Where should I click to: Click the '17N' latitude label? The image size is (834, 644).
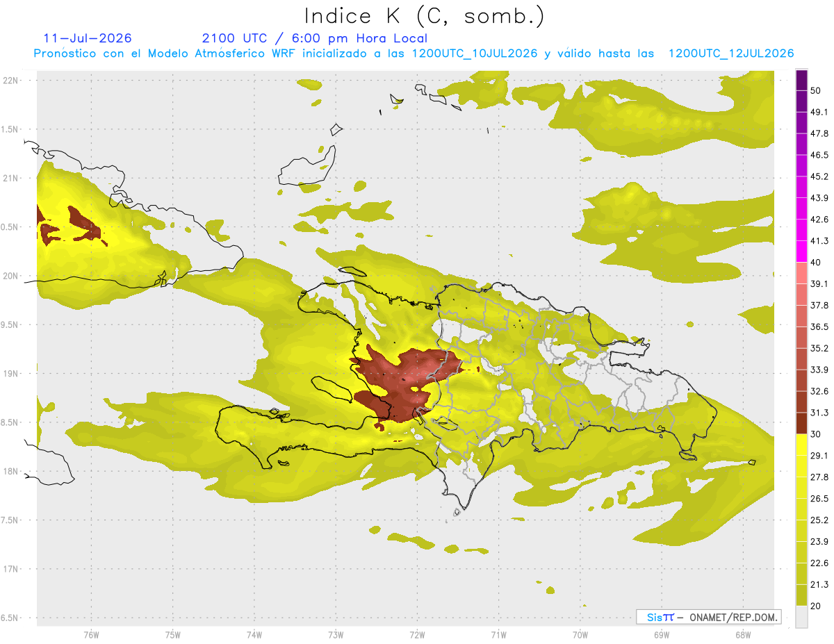11,569
